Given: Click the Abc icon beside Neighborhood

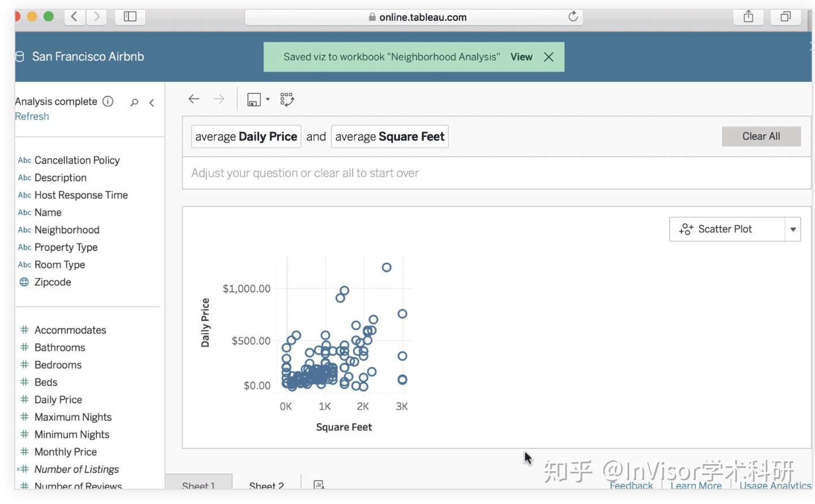Looking at the screenshot, I should coord(24,230).
